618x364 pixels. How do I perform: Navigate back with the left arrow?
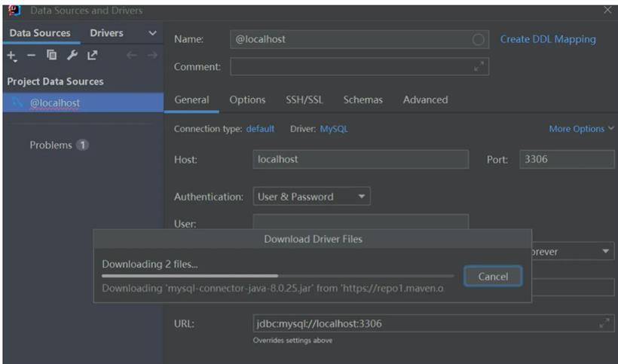pos(132,55)
